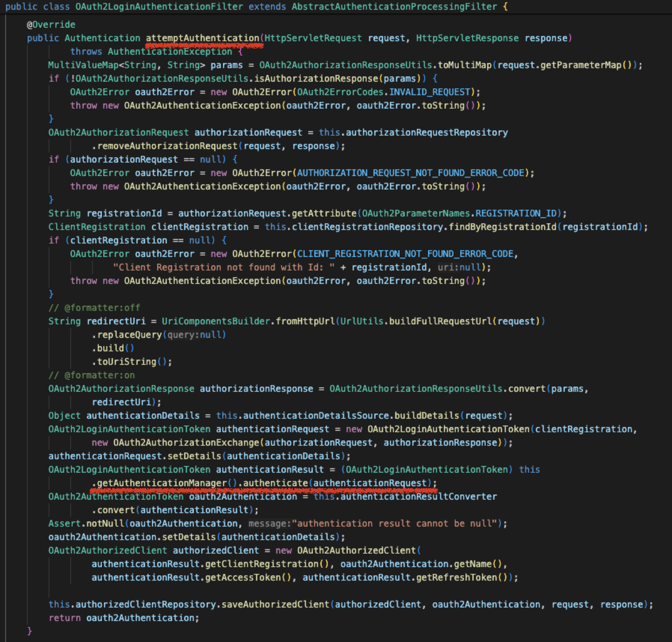Click authorizationRequestRepository field reference
672x642 pixels.
pyautogui.click(x=427, y=132)
